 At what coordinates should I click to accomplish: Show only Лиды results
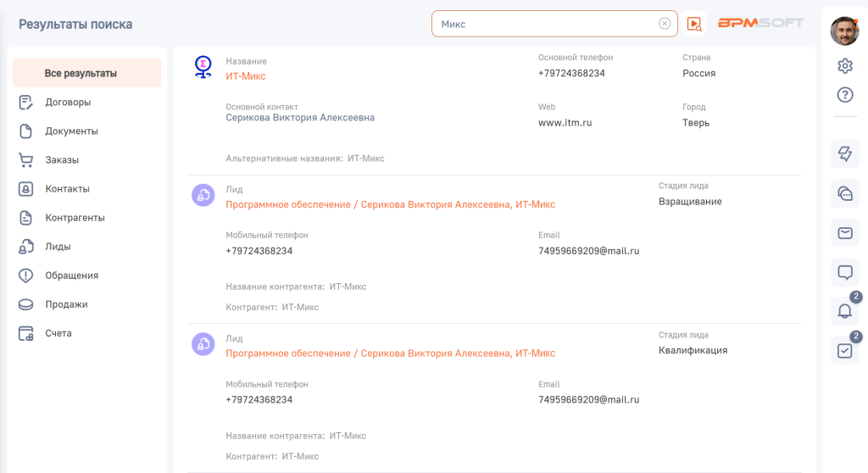(x=58, y=247)
